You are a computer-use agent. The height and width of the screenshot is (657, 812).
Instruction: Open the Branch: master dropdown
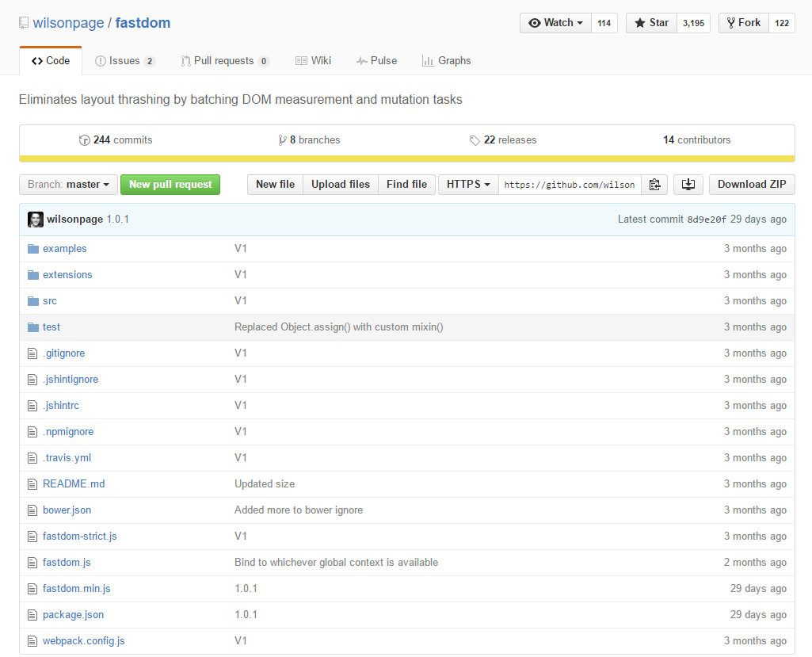tap(68, 185)
